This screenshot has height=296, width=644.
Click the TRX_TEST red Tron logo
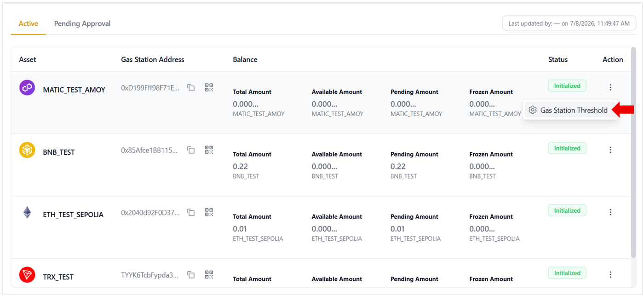tap(27, 275)
